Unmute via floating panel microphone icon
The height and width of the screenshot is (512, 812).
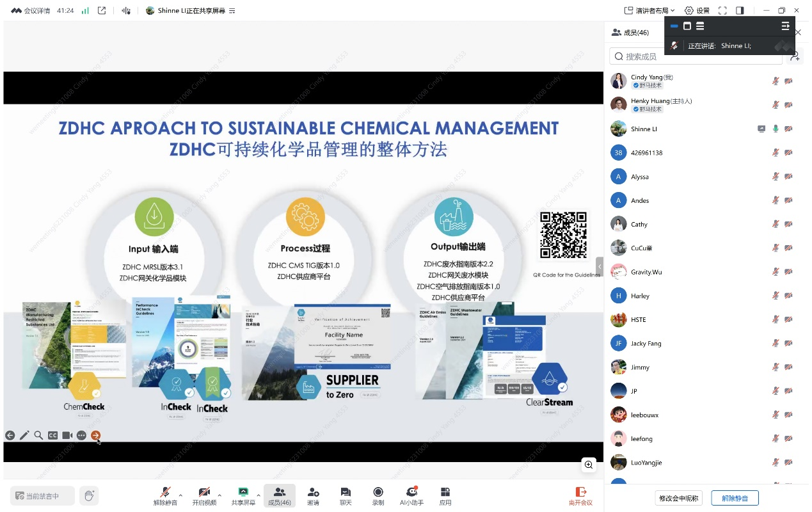tap(674, 46)
